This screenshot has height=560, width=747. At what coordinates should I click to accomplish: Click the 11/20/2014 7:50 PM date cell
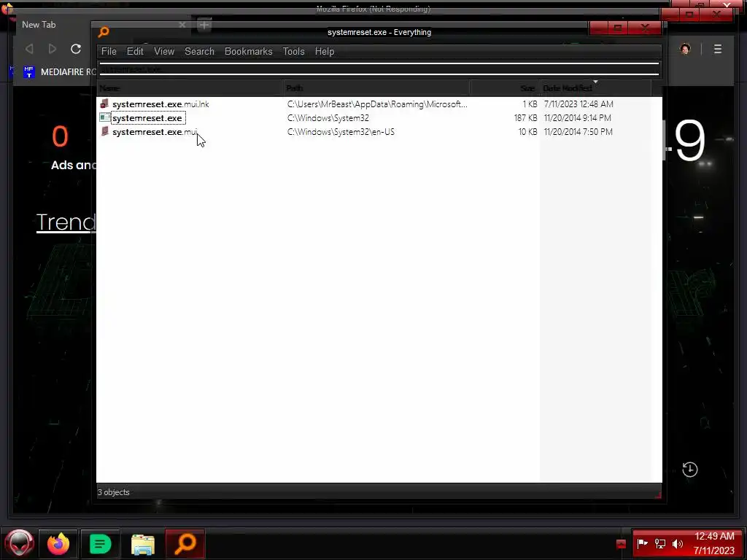click(578, 131)
